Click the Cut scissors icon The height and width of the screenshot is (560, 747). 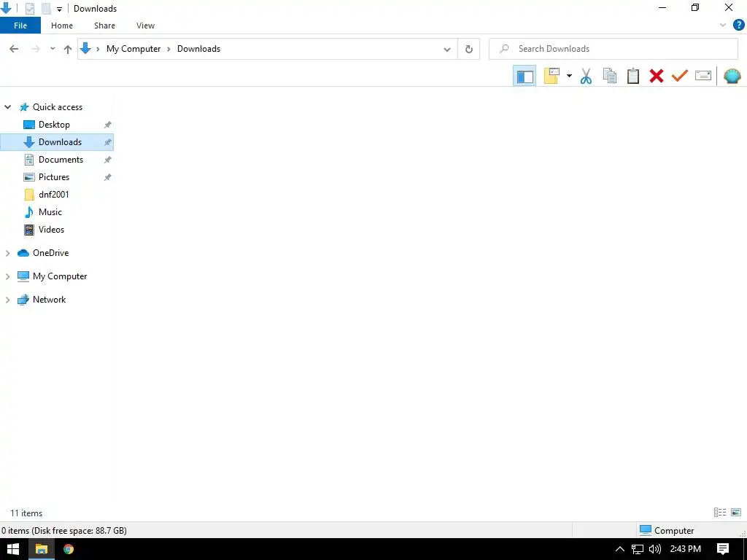click(586, 76)
